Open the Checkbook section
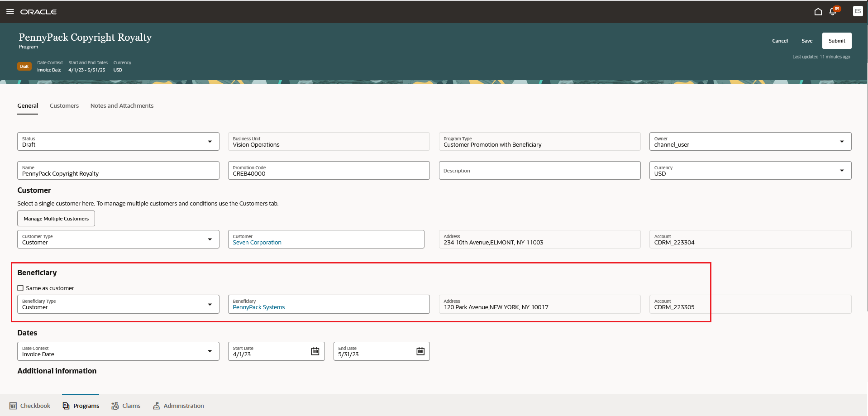 (30, 406)
